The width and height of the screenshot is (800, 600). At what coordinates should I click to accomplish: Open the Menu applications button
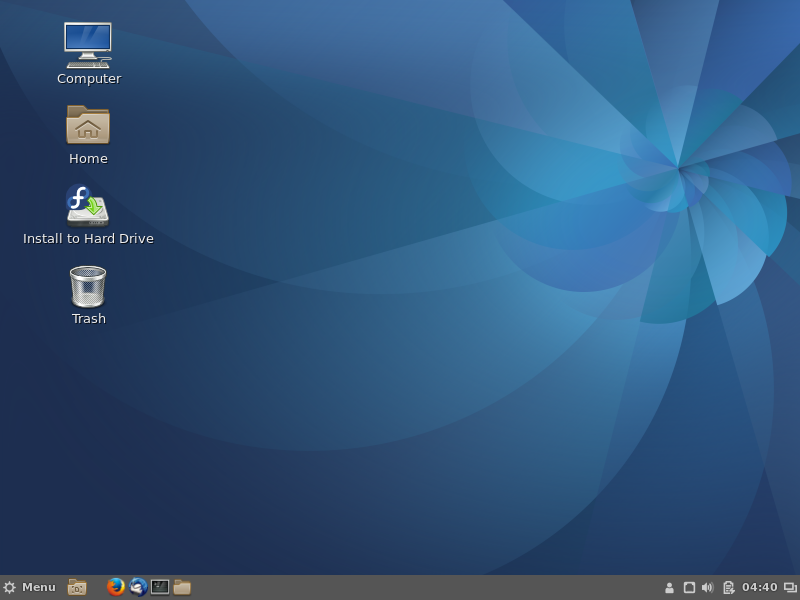coord(38,587)
